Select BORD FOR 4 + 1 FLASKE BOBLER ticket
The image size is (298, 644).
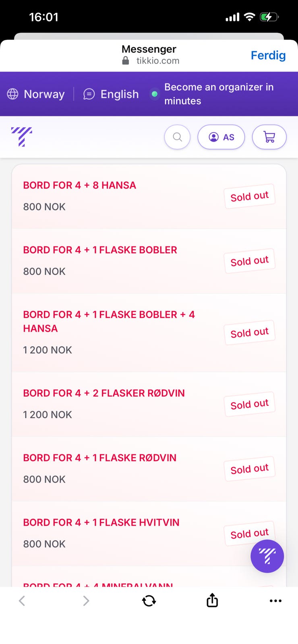[x=149, y=261]
